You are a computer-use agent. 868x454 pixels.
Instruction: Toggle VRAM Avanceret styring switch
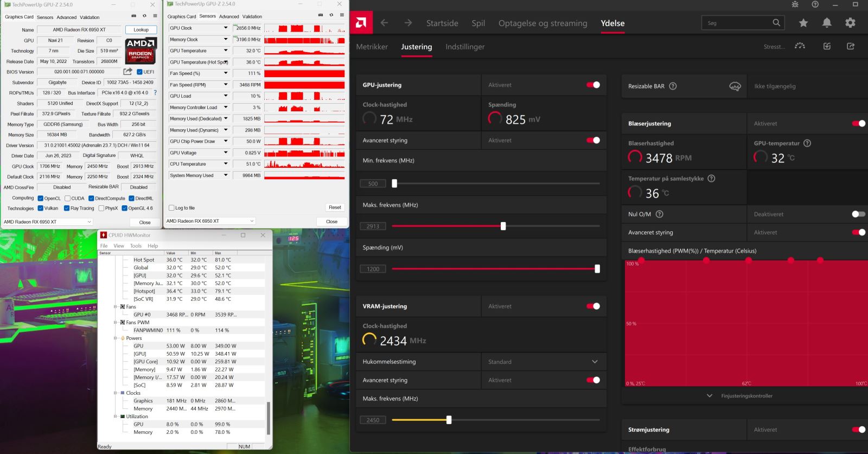pyautogui.click(x=593, y=380)
